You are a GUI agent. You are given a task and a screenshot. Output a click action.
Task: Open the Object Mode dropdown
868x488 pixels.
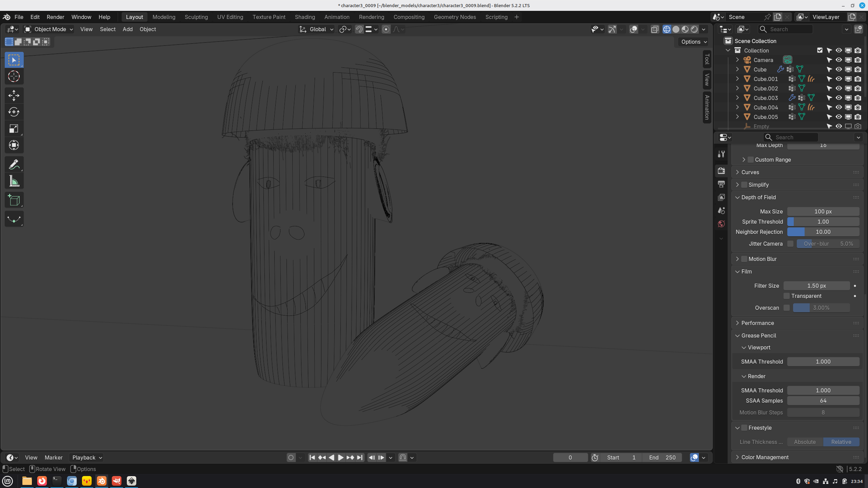[x=49, y=29]
